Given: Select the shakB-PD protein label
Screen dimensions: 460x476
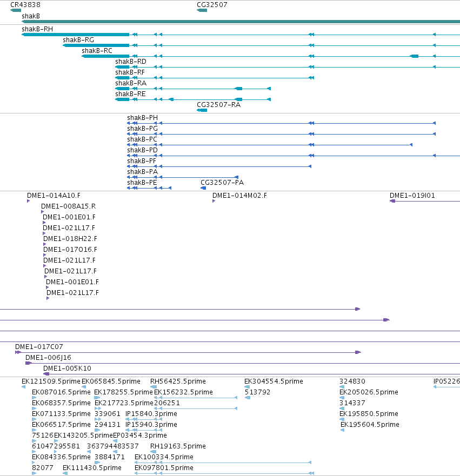Looking at the screenshot, I should click(142, 150).
